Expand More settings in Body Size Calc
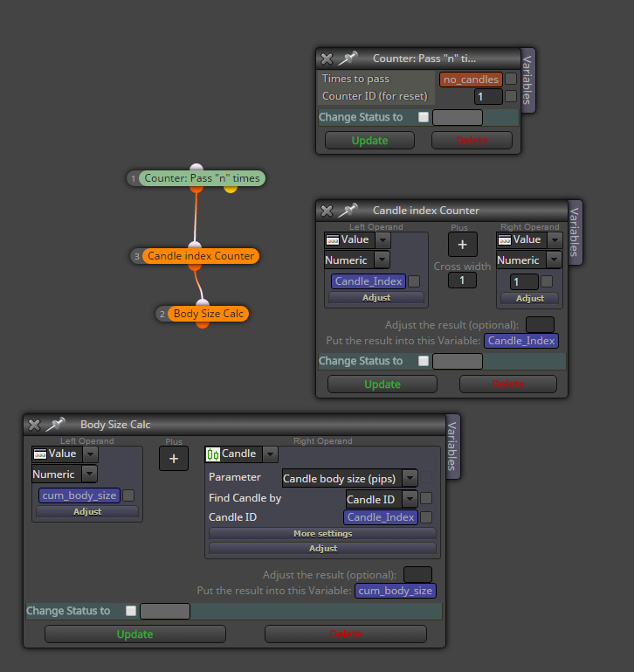This screenshot has height=672, width=634. coord(322,534)
